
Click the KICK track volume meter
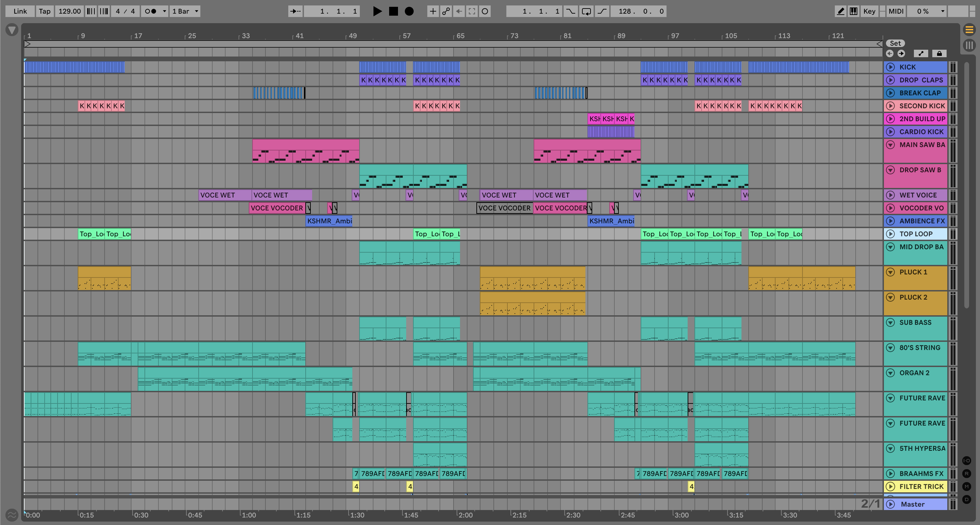(953, 67)
